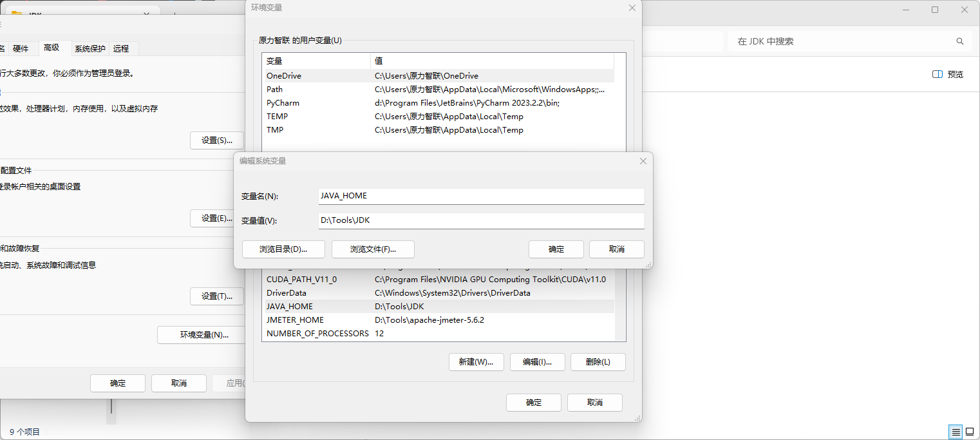Select the JAVA_HOME system variable row

438,307
